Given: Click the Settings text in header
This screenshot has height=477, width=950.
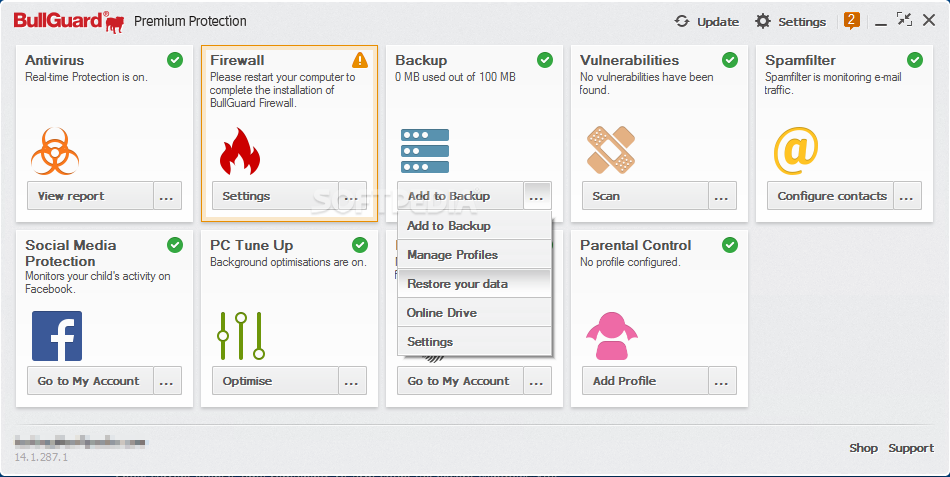Looking at the screenshot, I should pos(802,22).
